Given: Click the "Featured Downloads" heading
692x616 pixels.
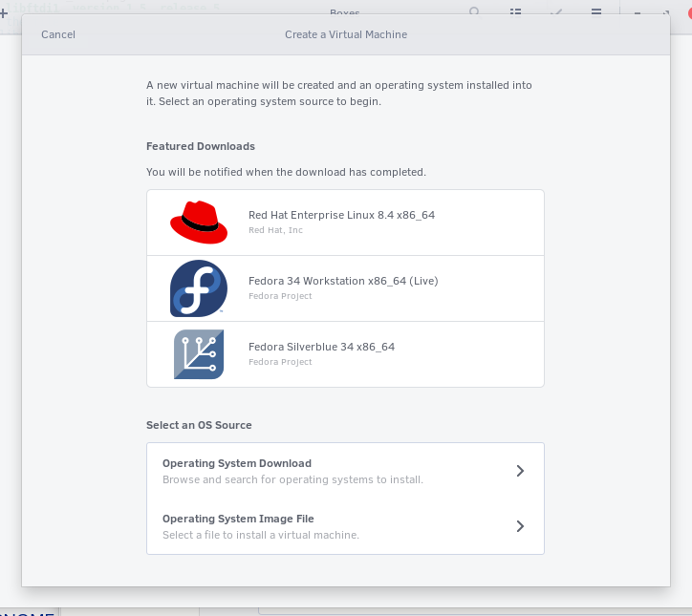Looking at the screenshot, I should click(201, 146).
